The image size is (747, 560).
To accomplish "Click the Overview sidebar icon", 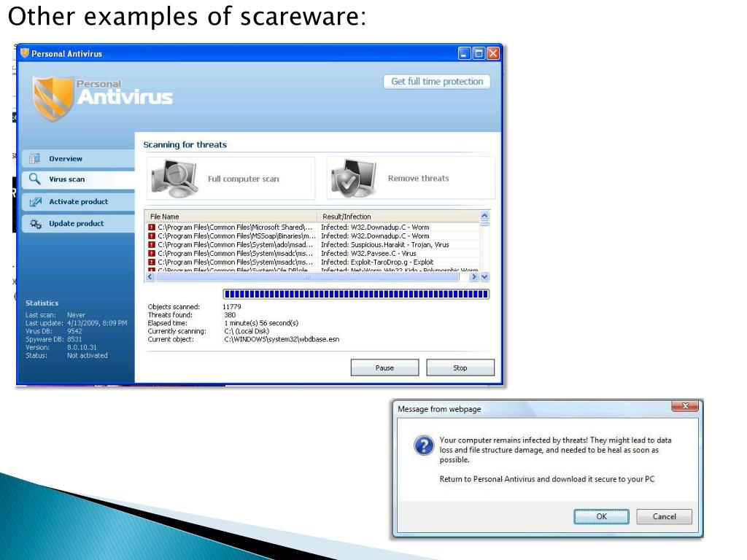I will click(x=34, y=158).
